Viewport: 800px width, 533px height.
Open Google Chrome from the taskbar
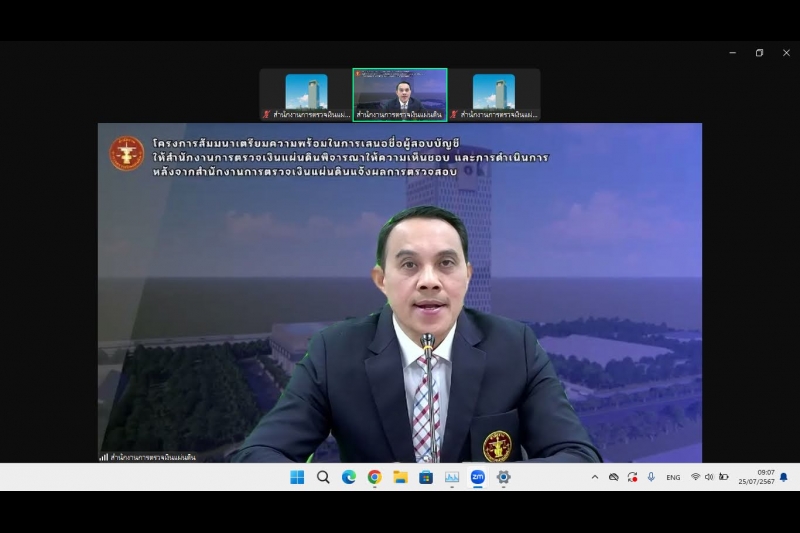point(374,477)
